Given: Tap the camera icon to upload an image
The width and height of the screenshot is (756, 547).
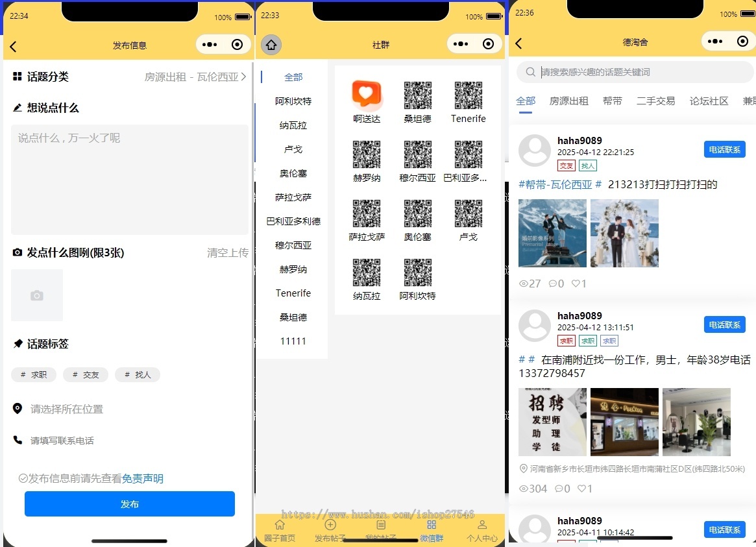Looking at the screenshot, I should [37, 295].
